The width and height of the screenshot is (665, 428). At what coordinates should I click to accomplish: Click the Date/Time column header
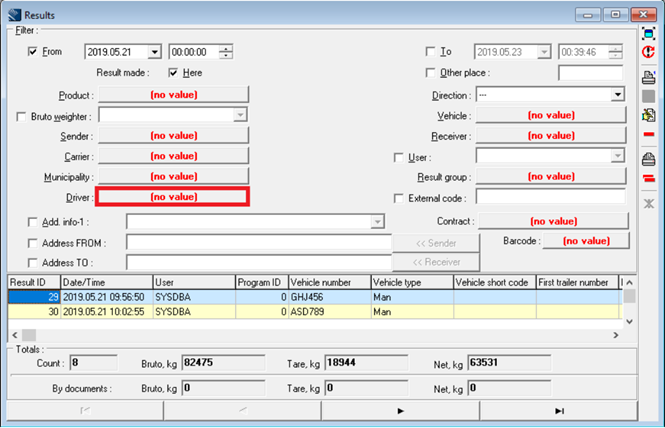107,283
